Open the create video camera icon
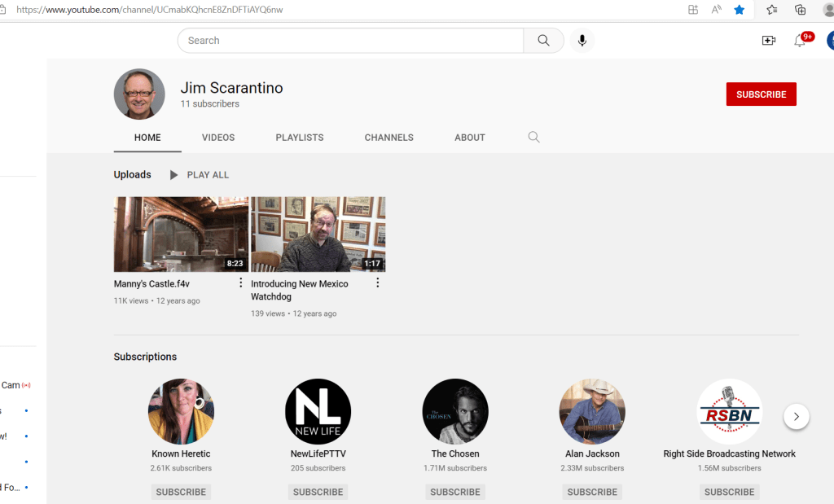834x504 pixels. [x=768, y=41]
